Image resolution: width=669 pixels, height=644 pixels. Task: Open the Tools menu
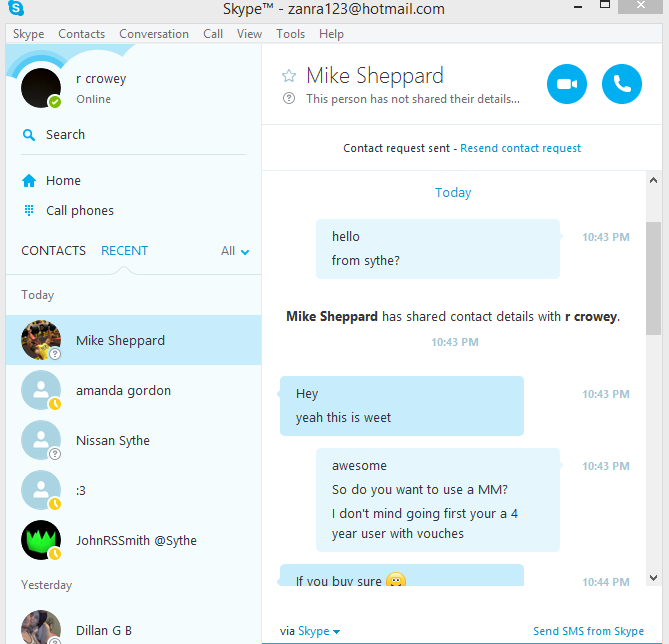(290, 34)
